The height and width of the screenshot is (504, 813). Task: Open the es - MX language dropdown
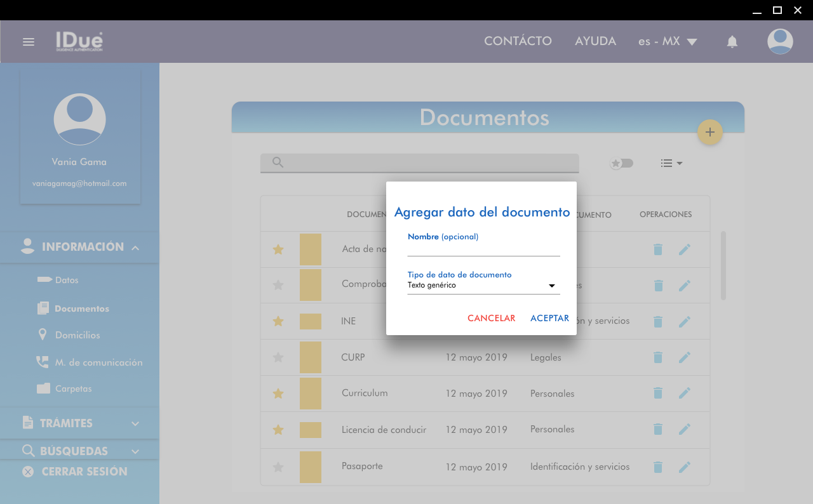pyautogui.click(x=668, y=42)
